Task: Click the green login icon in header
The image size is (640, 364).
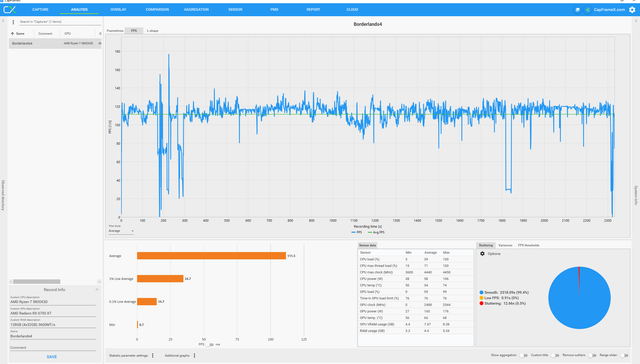Action: [x=587, y=10]
